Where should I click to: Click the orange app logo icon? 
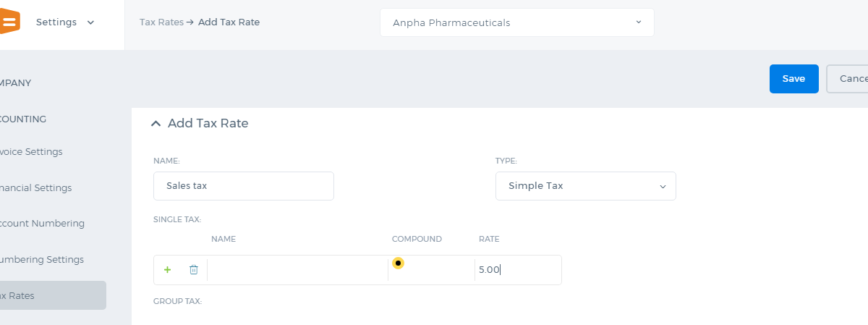tap(10, 22)
